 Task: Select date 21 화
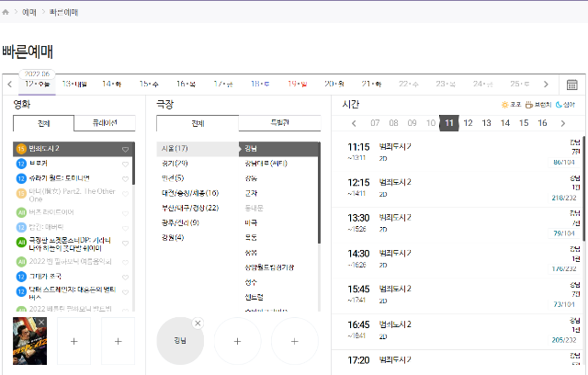tap(371, 84)
